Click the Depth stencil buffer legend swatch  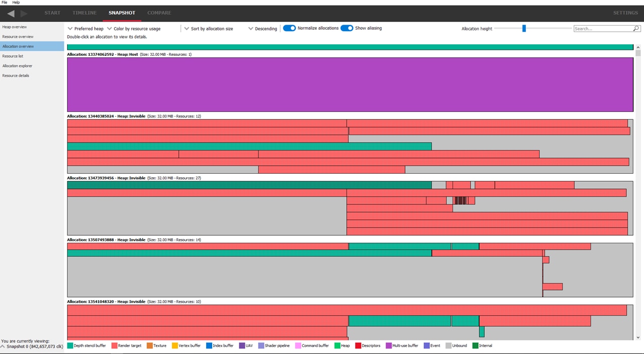pos(70,345)
